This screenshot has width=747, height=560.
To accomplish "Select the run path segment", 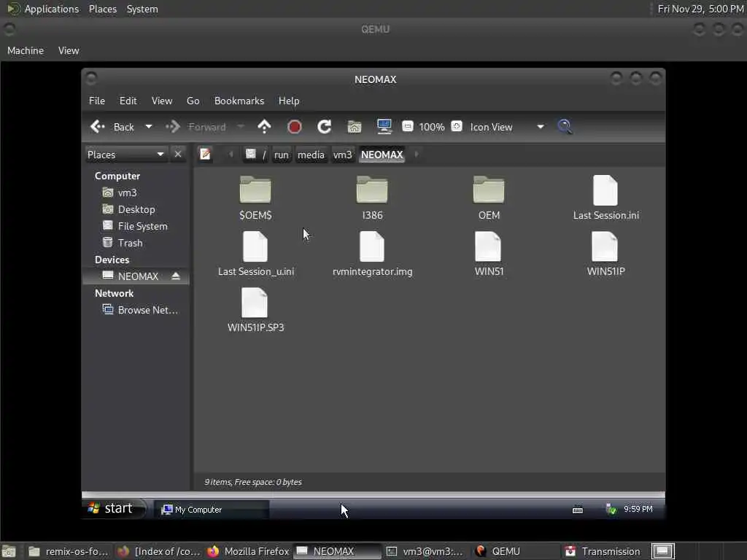I will click(282, 155).
